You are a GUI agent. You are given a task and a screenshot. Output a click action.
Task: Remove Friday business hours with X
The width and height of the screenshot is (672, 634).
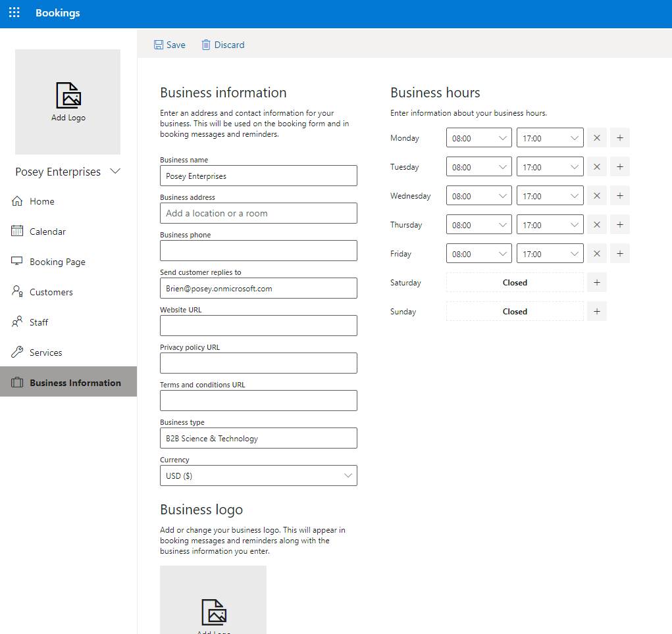coord(596,254)
